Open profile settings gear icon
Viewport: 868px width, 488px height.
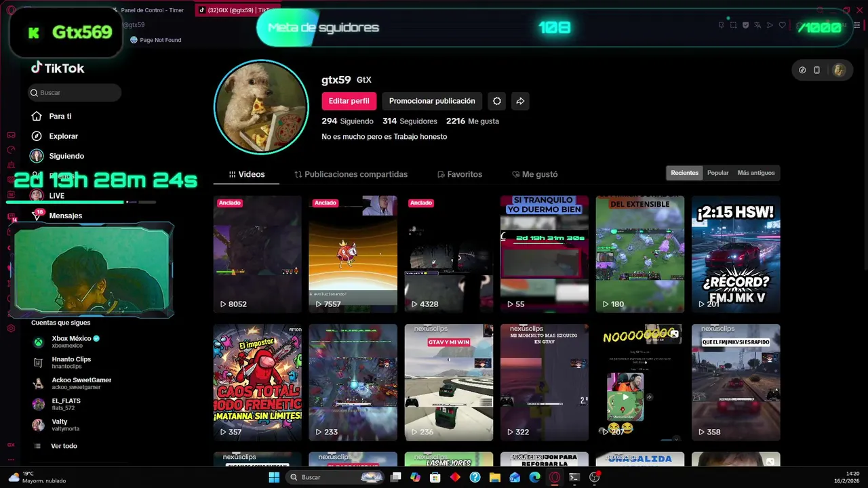pos(497,101)
